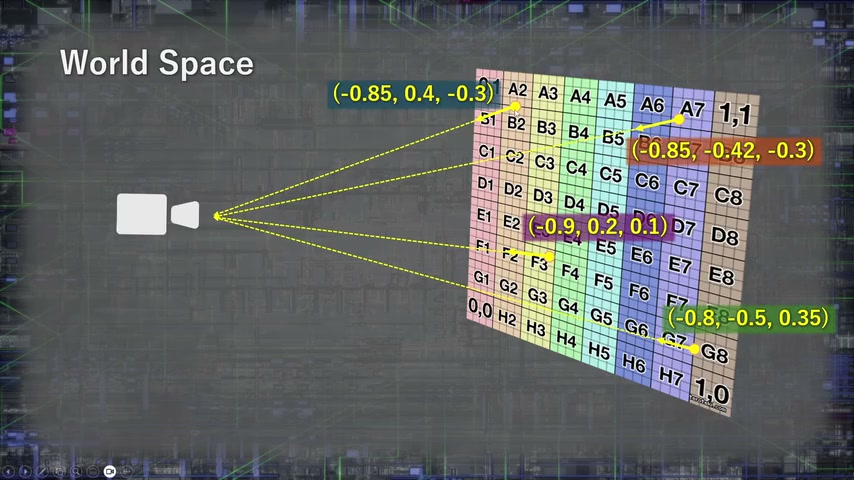
Task: Click grid cell H3
Action: (535, 329)
